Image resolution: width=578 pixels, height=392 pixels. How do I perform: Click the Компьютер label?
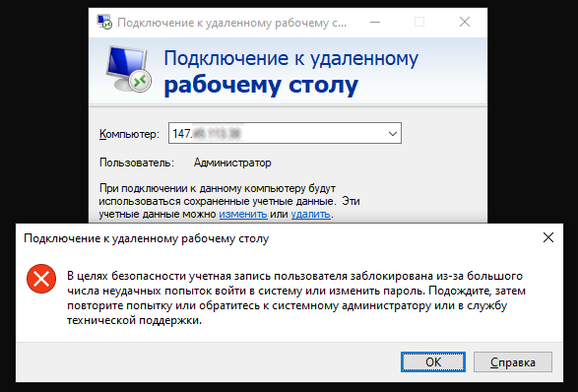point(129,134)
